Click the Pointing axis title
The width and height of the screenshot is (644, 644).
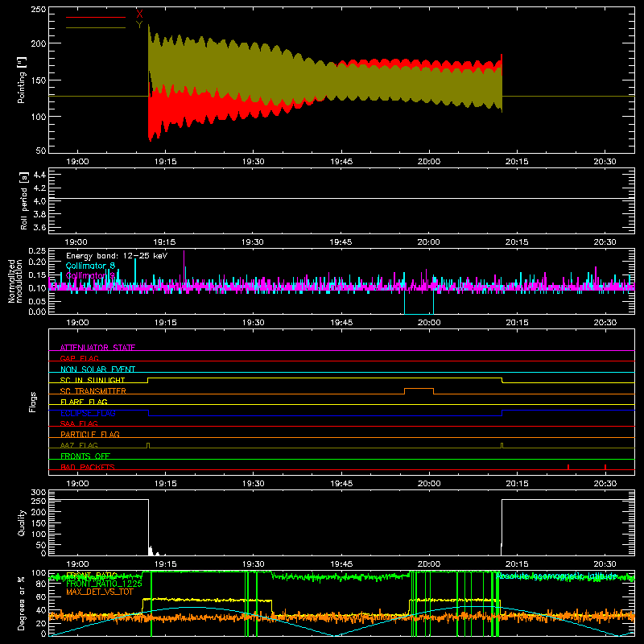coord(22,80)
